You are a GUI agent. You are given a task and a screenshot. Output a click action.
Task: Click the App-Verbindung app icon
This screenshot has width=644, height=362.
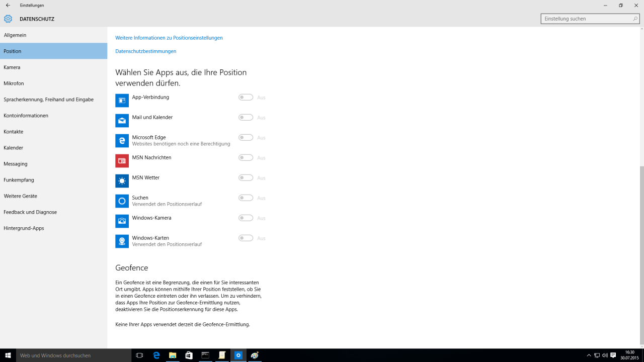tap(122, 101)
